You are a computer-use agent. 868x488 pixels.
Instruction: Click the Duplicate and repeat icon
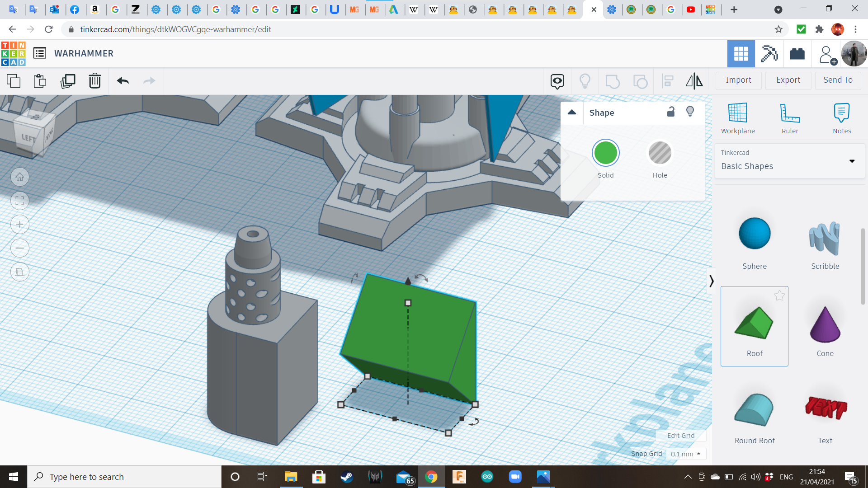[x=68, y=81]
